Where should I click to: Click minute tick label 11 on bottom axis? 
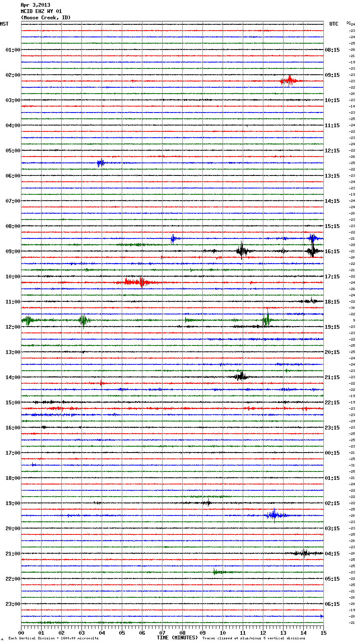(243, 633)
